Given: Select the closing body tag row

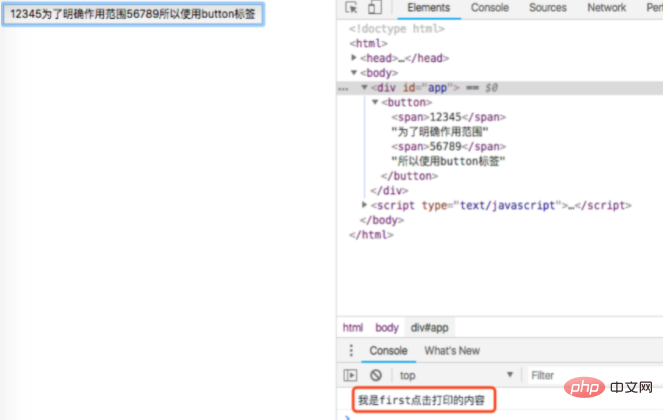Looking at the screenshot, I should point(382,220).
